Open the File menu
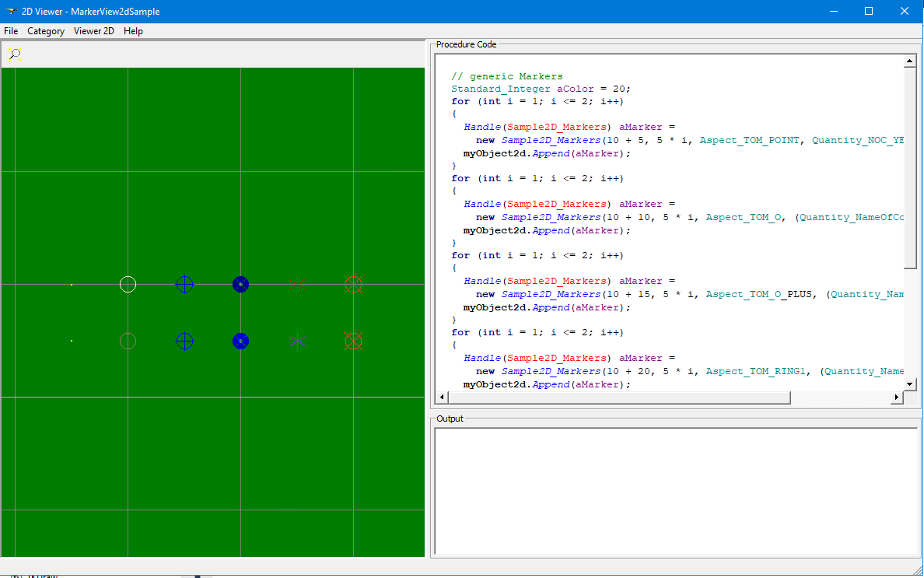 [x=11, y=31]
